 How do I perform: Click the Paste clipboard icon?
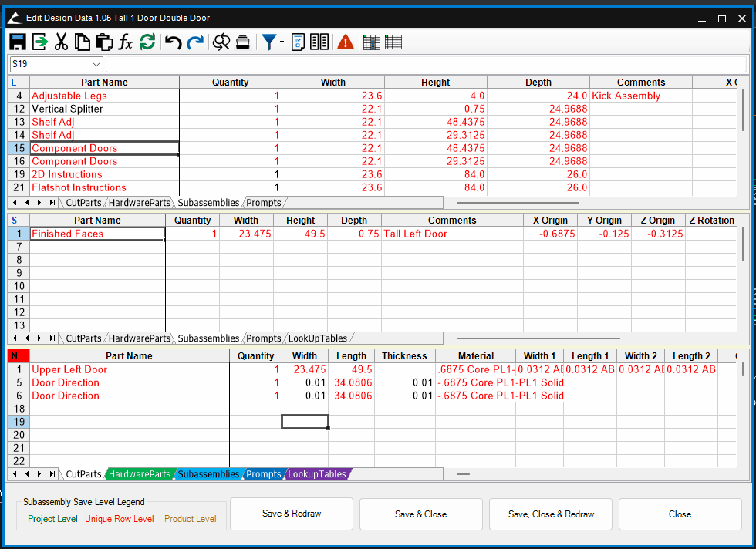click(103, 42)
